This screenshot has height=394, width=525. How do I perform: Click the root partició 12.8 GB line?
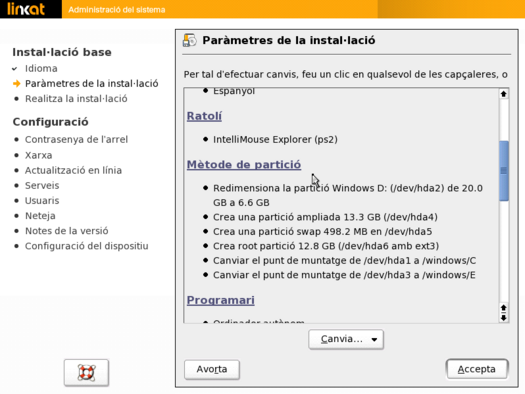(x=326, y=246)
